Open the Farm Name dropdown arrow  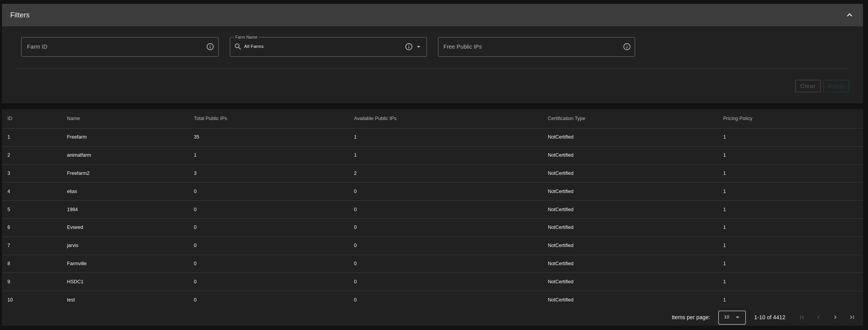click(419, 47)
